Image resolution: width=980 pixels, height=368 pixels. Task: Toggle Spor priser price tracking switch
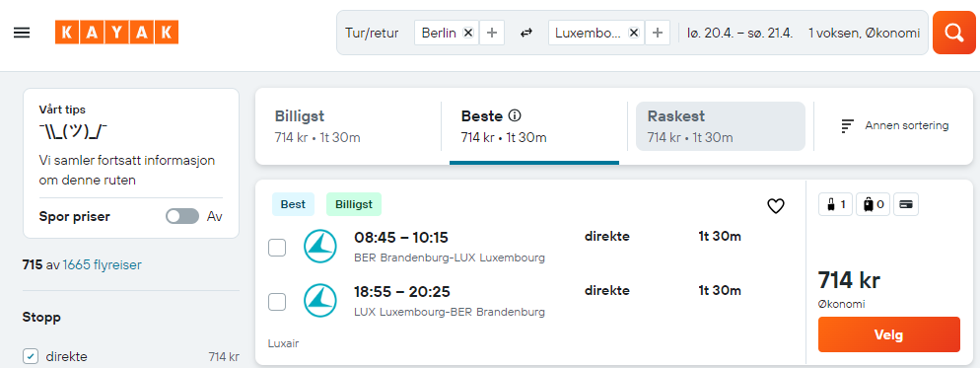click(x=181, y=216)
